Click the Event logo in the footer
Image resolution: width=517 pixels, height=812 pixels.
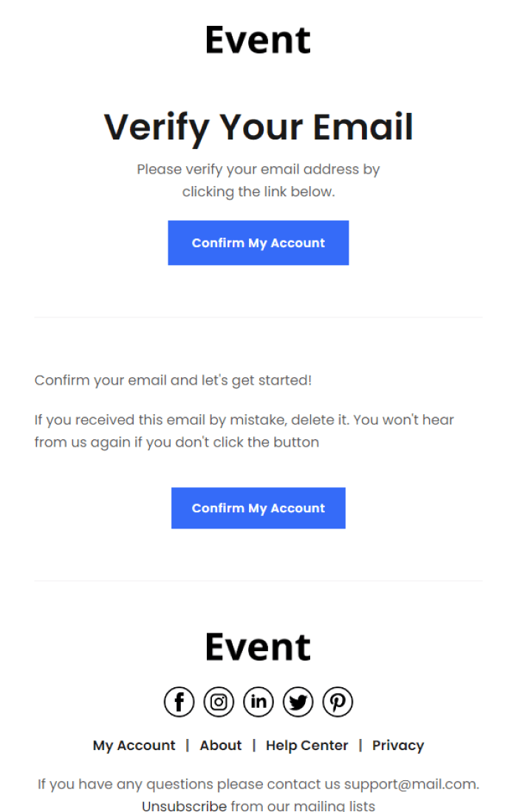click(258, 646)
